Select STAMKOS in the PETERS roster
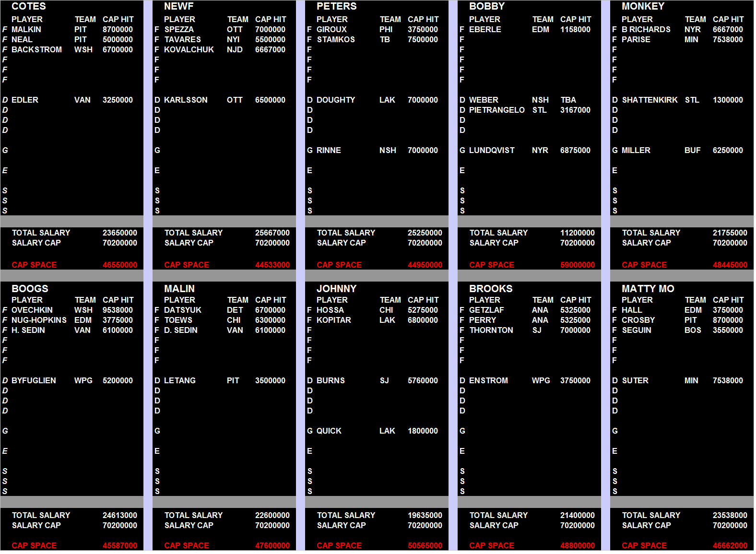 tap(336, 39)
